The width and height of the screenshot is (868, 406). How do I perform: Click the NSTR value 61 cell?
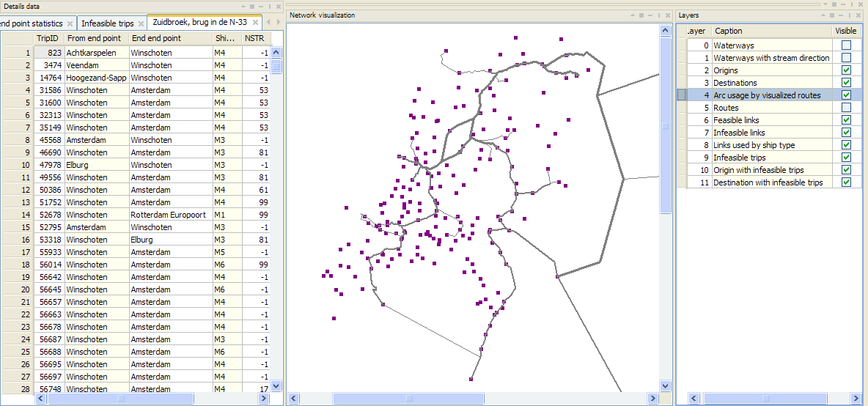tap(257, 190)
